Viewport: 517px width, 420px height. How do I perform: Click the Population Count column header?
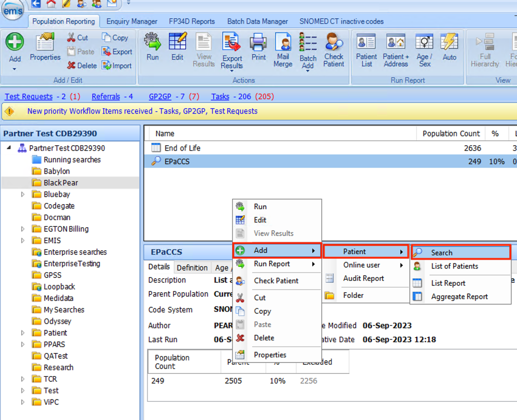click(451, 134)
